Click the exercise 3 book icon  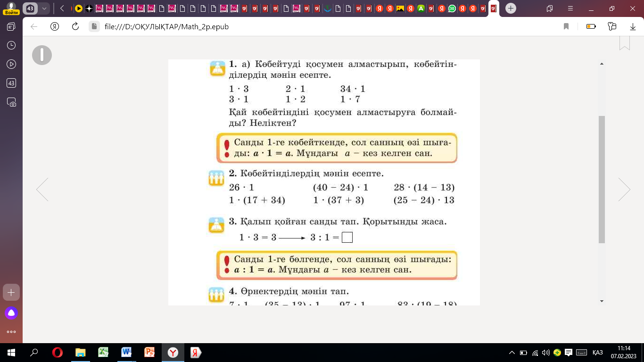pos(216,225)
